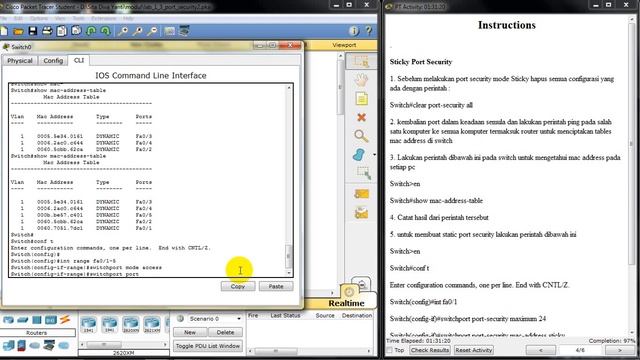
Task: Open the Custom Devices Dialog icon
Action: 184,31
